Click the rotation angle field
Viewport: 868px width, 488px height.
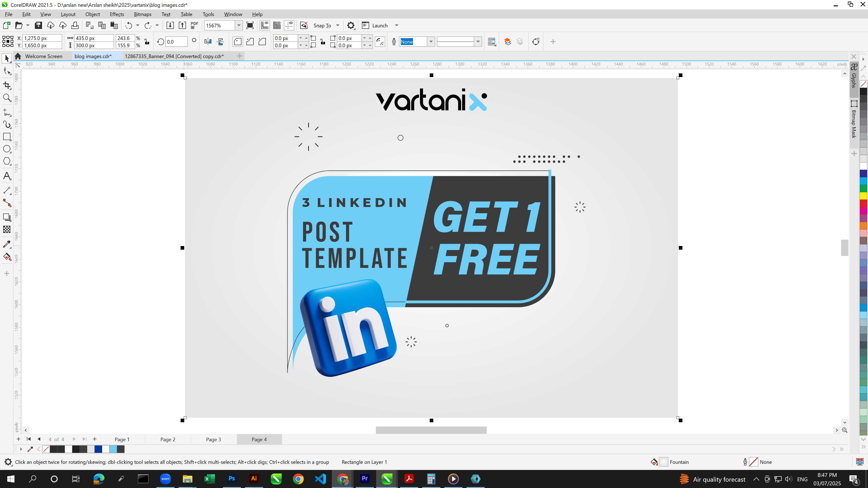coord(177,42)
